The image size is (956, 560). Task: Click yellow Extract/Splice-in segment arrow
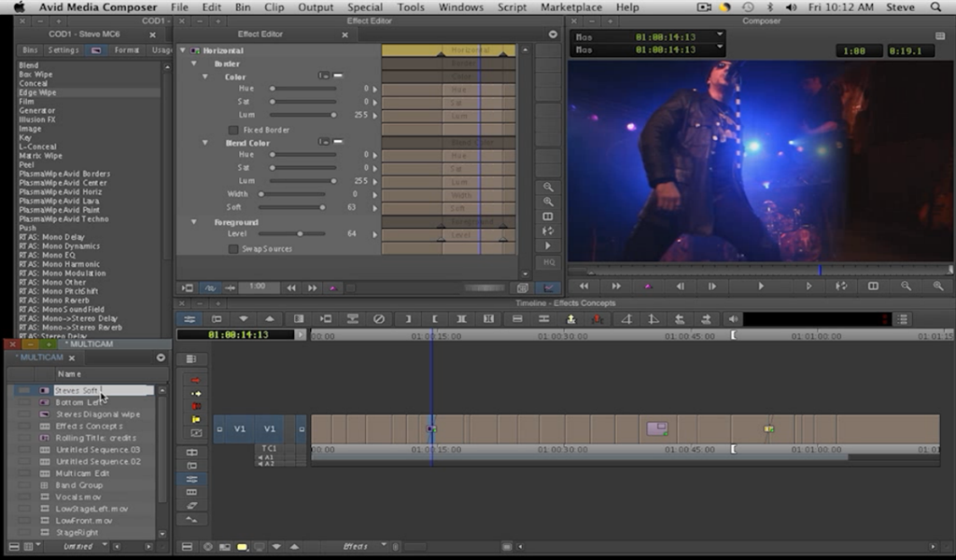195,394
